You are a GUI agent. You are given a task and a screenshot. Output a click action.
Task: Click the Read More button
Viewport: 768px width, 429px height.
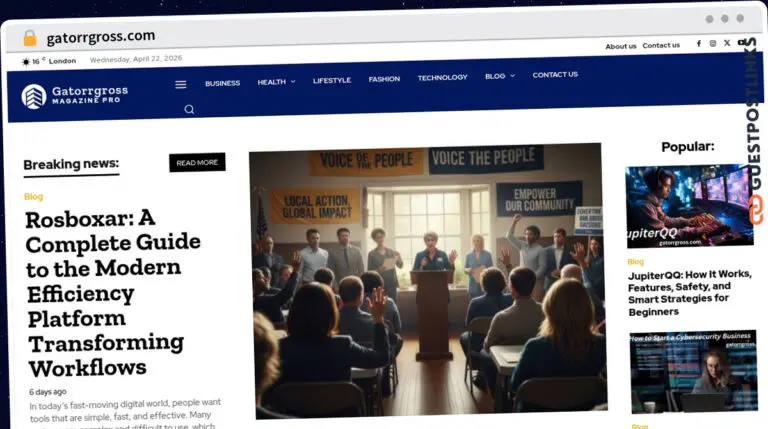click(197, 163)
